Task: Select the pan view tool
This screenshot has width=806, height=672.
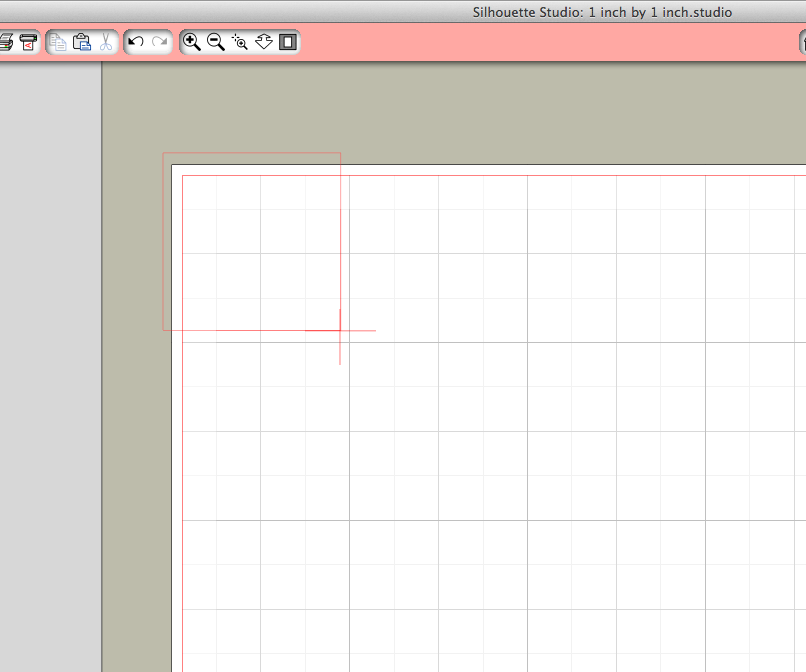Action: (264, 42)
